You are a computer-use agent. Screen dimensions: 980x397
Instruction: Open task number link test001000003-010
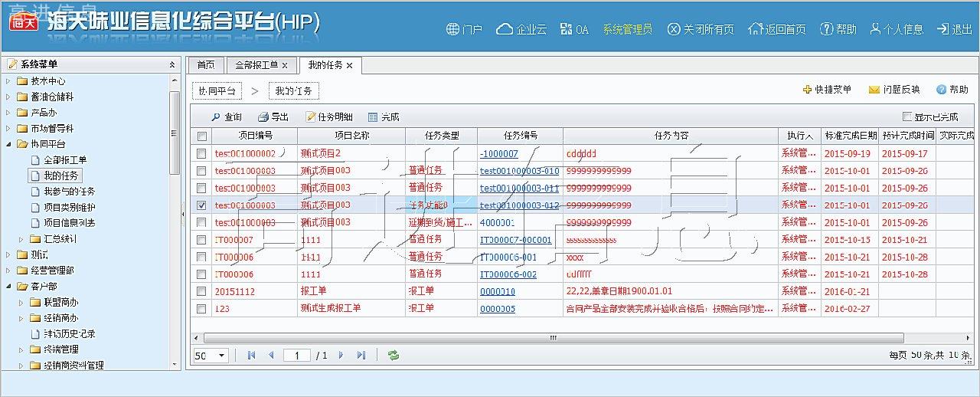(519, 171)
